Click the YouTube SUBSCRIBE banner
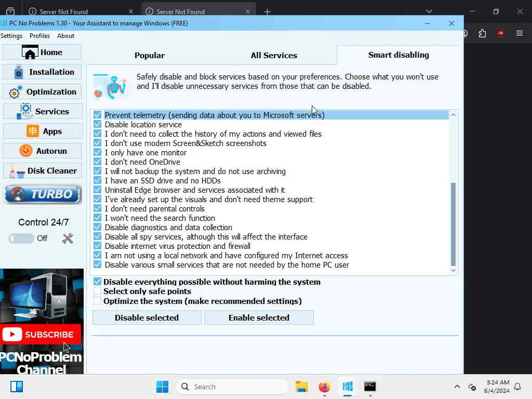 click(x=41, y=334)
